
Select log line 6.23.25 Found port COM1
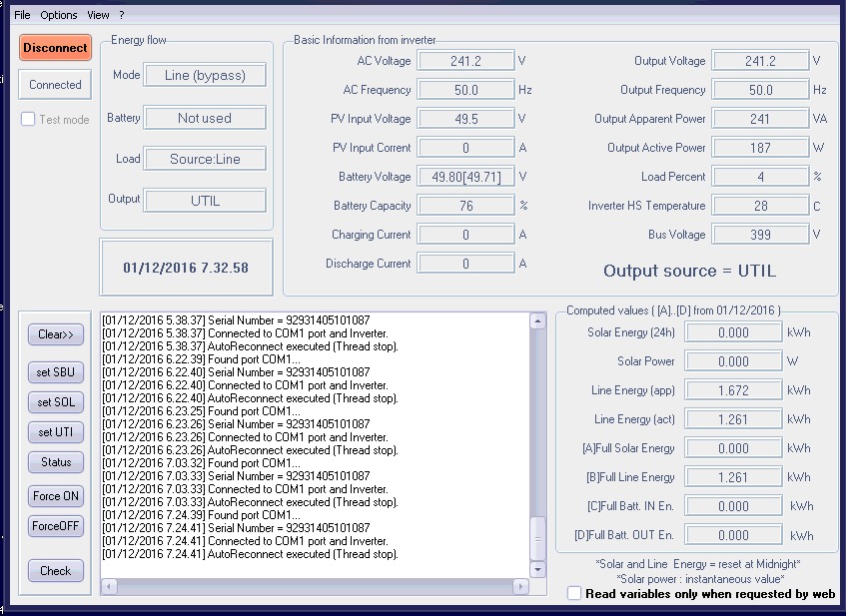click(x=201, y=411)
